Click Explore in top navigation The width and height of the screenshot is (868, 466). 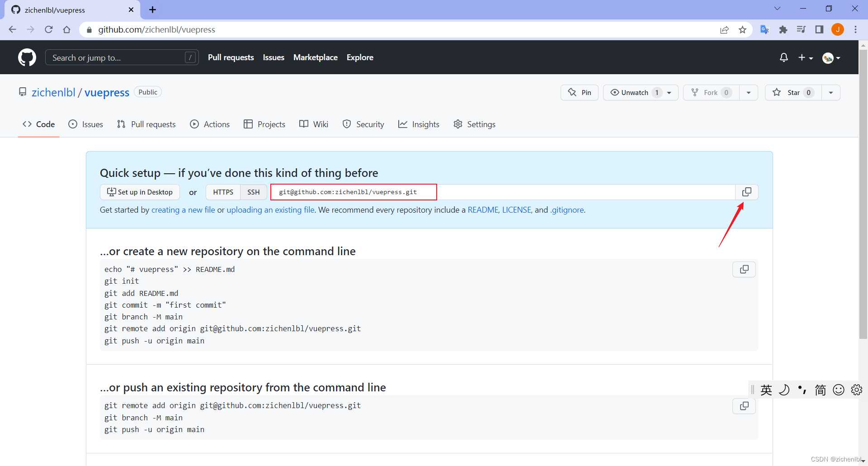pyautogui.click(x=360, y=57)
